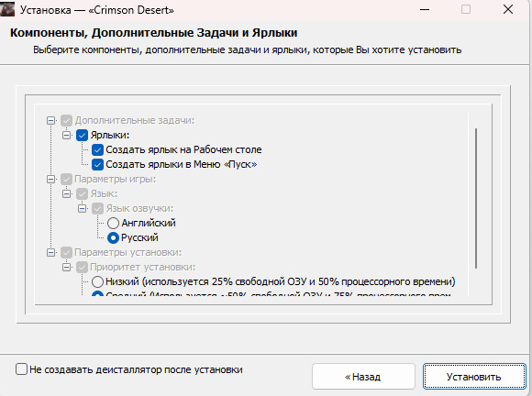Collapse the Параметры установки tree node
Screen dimensions: 532x396
pyautogui.click(x=50, y=253)
